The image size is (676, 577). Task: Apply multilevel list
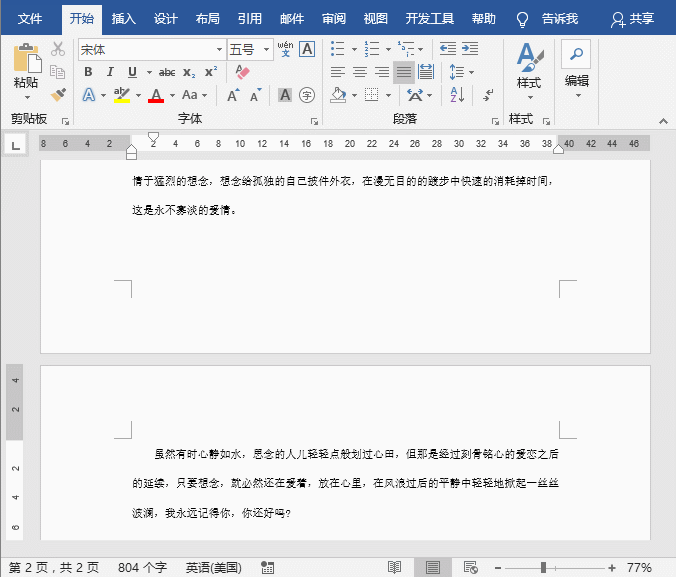pyautogui.click(x=406, y=49)
